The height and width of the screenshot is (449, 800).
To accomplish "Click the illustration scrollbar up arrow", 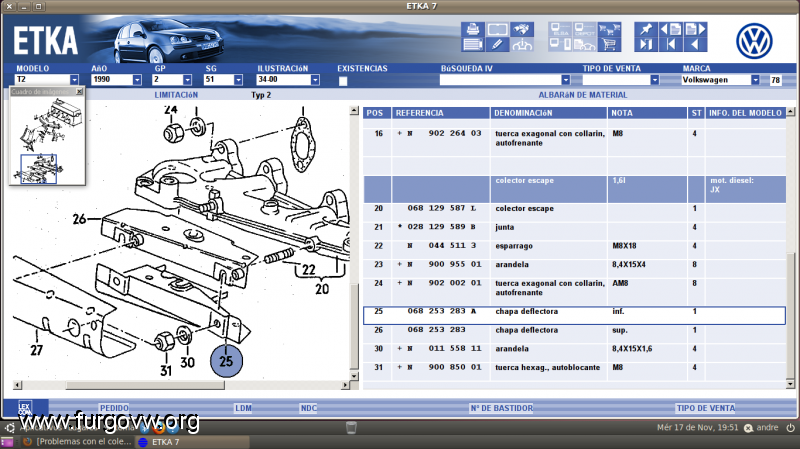I will pos(355,111).
